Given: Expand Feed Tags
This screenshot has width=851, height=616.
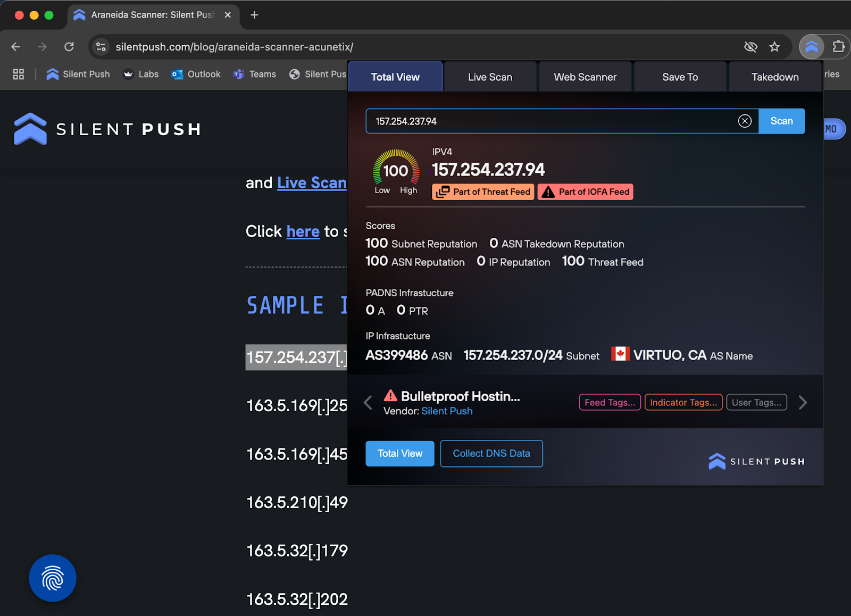Looking at the screenshot, I should 610,403.
